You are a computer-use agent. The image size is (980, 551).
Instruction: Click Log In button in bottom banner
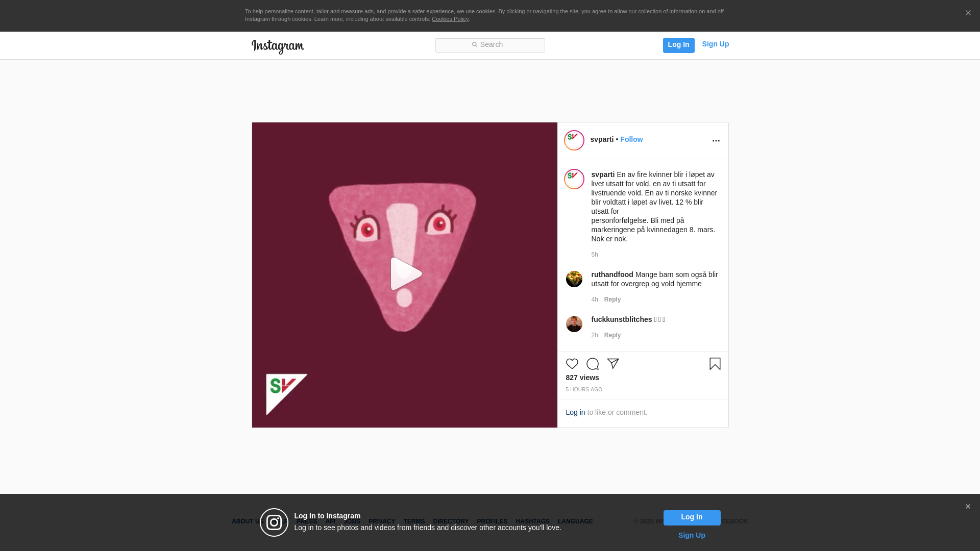point(692,517)
